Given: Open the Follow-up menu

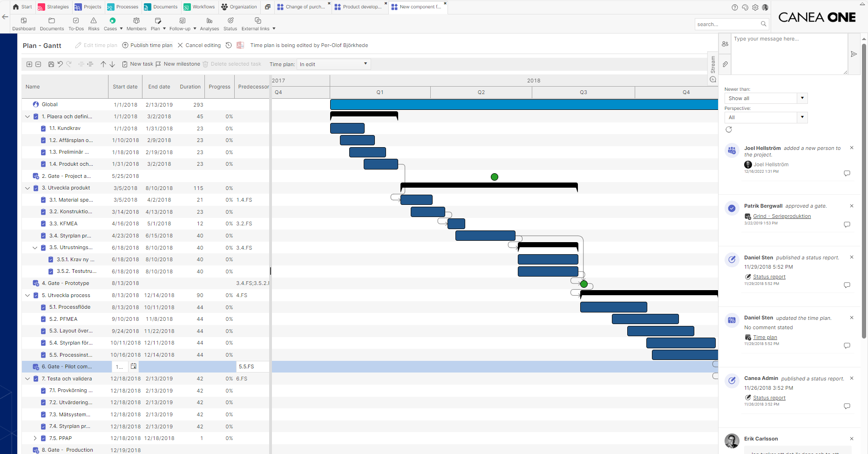Looking at the screenshot, I should (x=183, y=24).
